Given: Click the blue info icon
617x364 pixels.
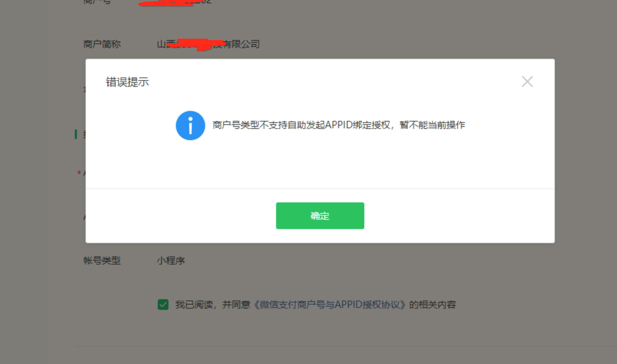Looking at the screenshot, I should (190, 126).
